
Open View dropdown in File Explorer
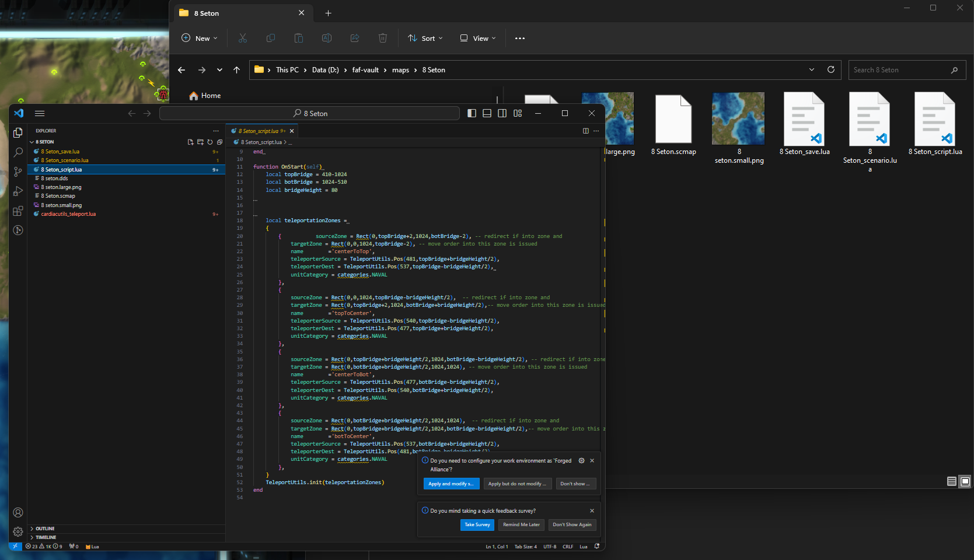tap(478, 38)
